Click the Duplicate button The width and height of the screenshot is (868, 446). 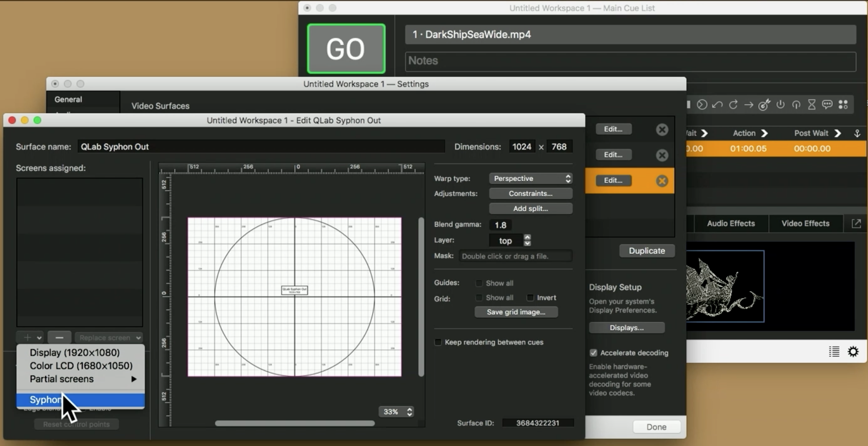(647, 251)
